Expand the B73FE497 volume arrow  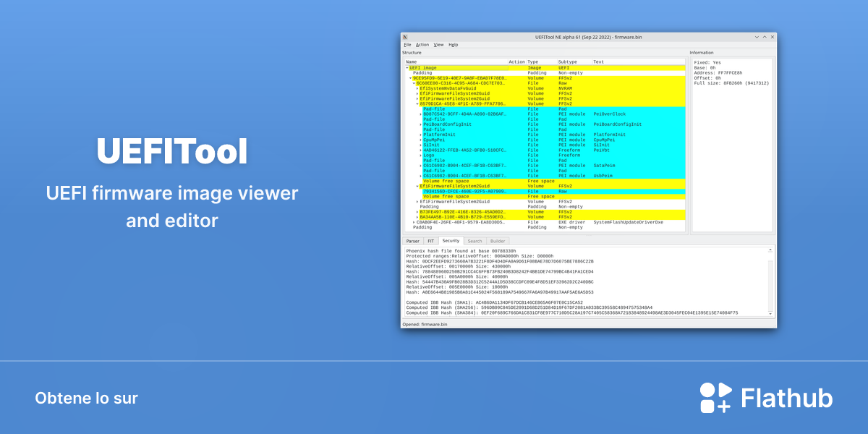pos(417,211)
